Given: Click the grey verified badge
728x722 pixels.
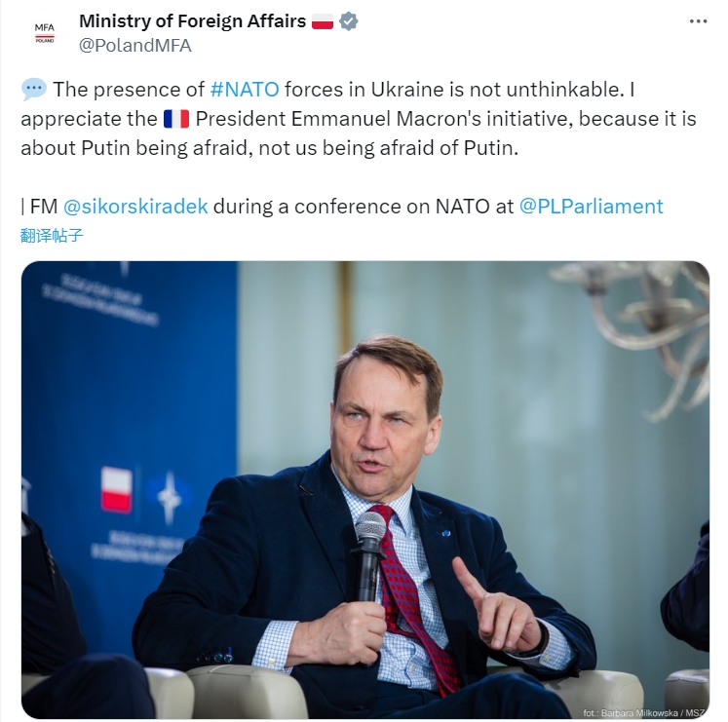Looking at the screenshot, I should pos(349,21).
